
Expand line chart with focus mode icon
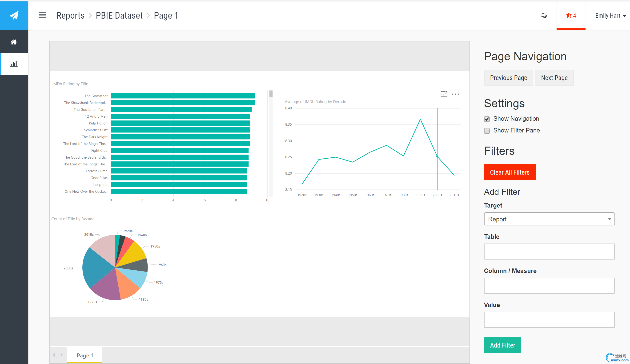pyautogui.click(x=444, y=94)
